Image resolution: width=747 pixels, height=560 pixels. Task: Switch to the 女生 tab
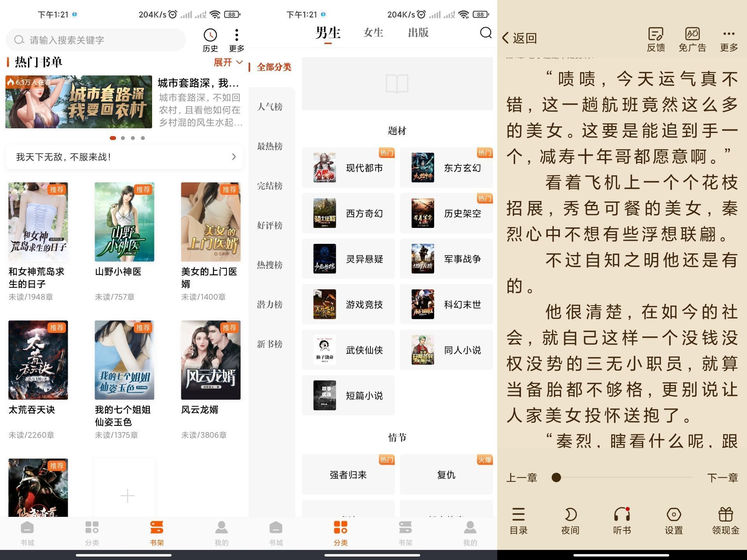(373, 33)
